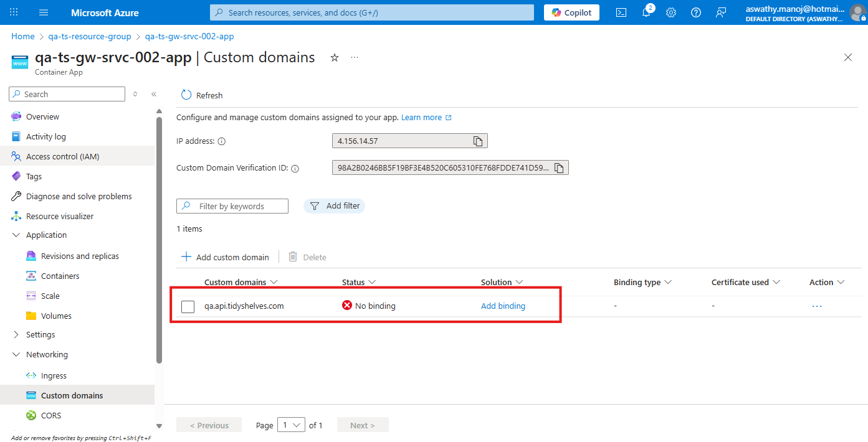The image size is (868, 442).
Task: Click the sidebar Search field
Action: (67, 94)
